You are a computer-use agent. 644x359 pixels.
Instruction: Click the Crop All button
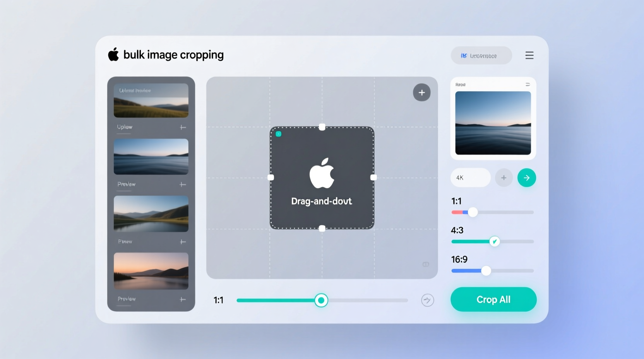click(493, 299)
